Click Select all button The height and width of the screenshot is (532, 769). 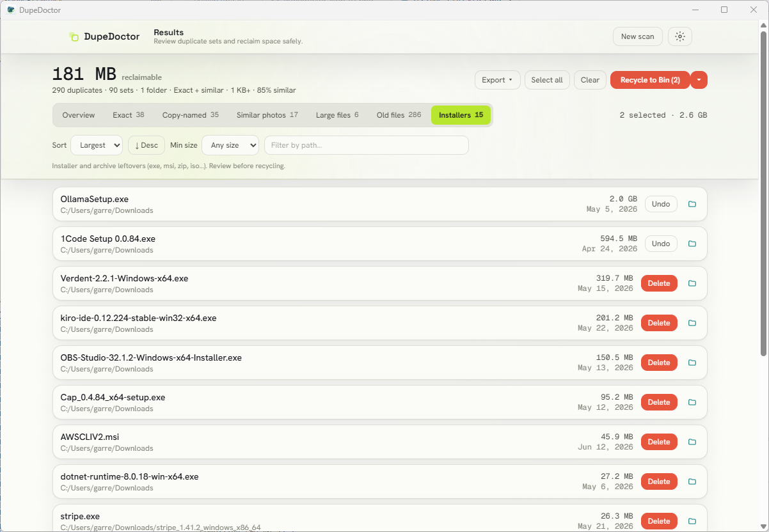pyautogui.click(x=547, y=80)
